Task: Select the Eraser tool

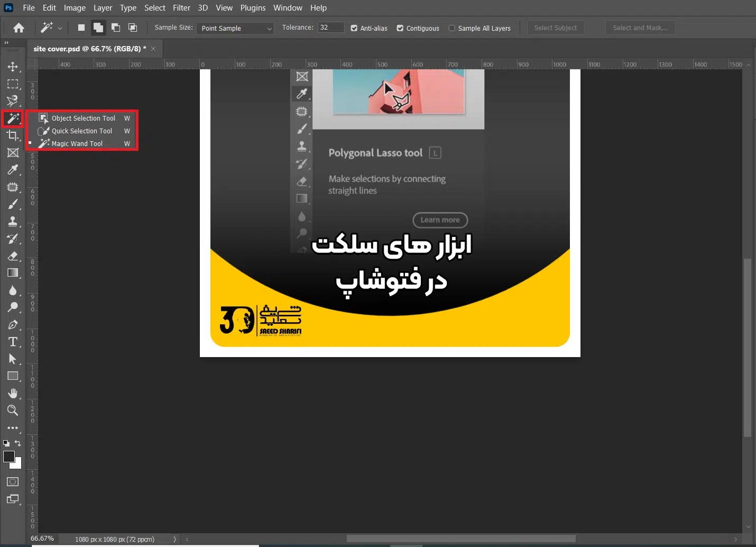Action: [x=13, y=256]
